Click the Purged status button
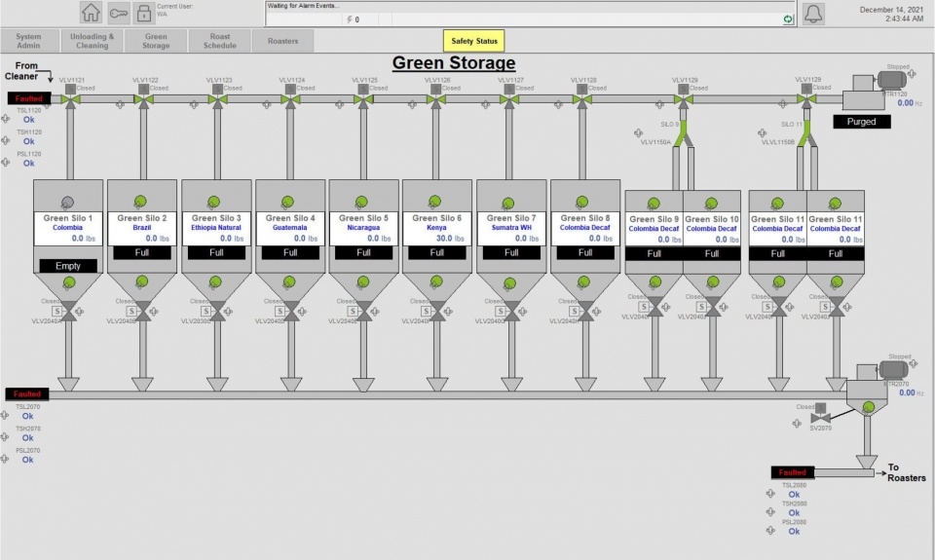This screenshot has width=935, height=560. point(861,122)
